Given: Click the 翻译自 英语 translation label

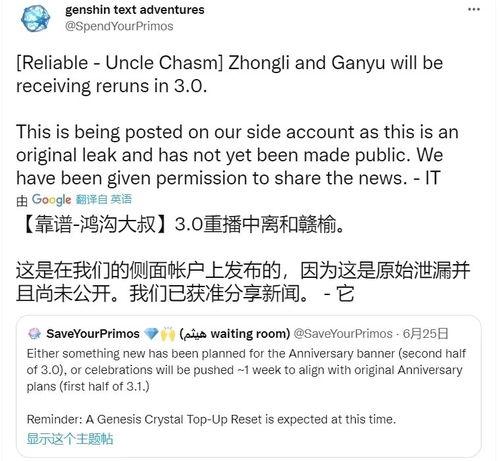Looking at the screenshot, I should [104, 199].
